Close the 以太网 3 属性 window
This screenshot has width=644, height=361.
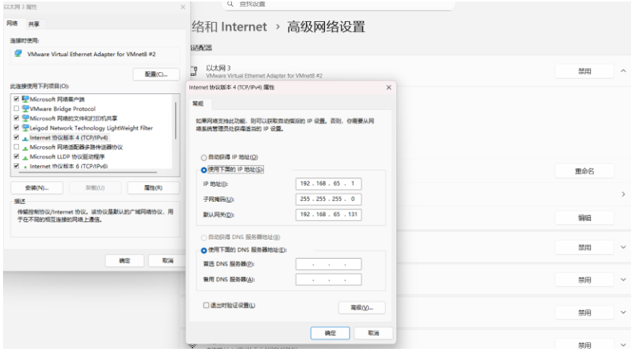[183, 7]
